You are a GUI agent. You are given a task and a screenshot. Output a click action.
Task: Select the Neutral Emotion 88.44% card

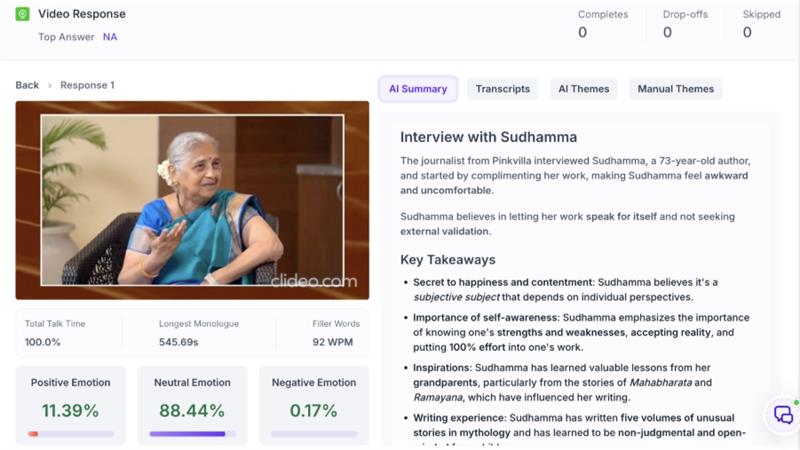[192, 406]
